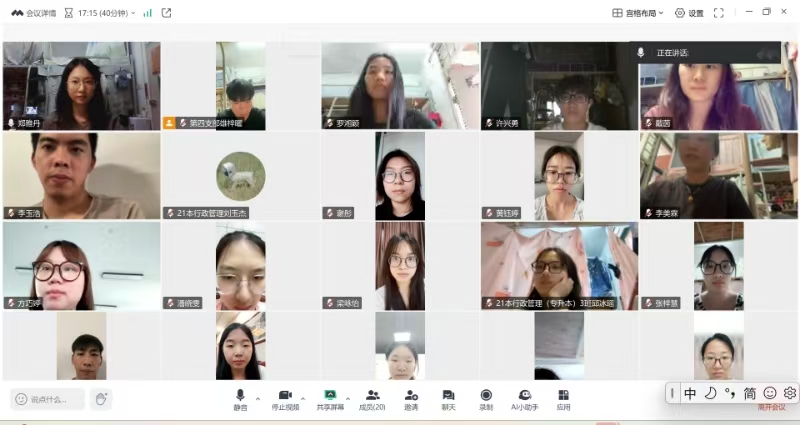Open the apps (应用) menu
800x425 pixels.
click(x=564, y=396)
